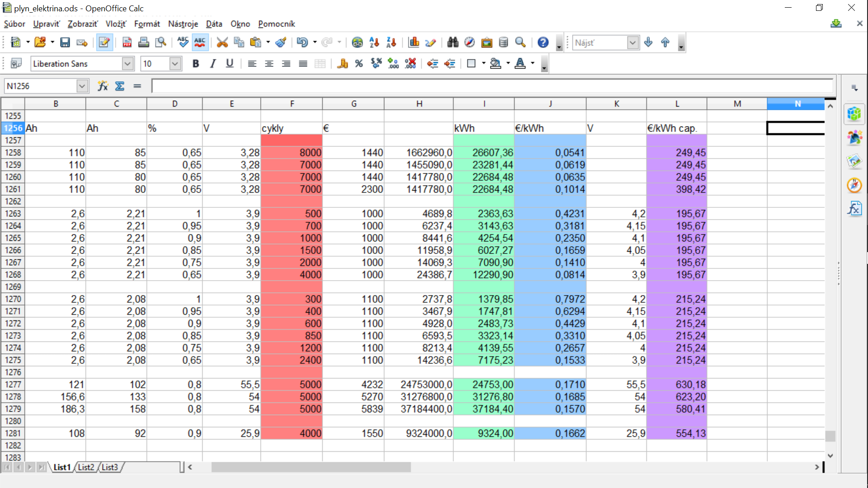Open the Formát menu
The image size is (868, 488).
147,24
